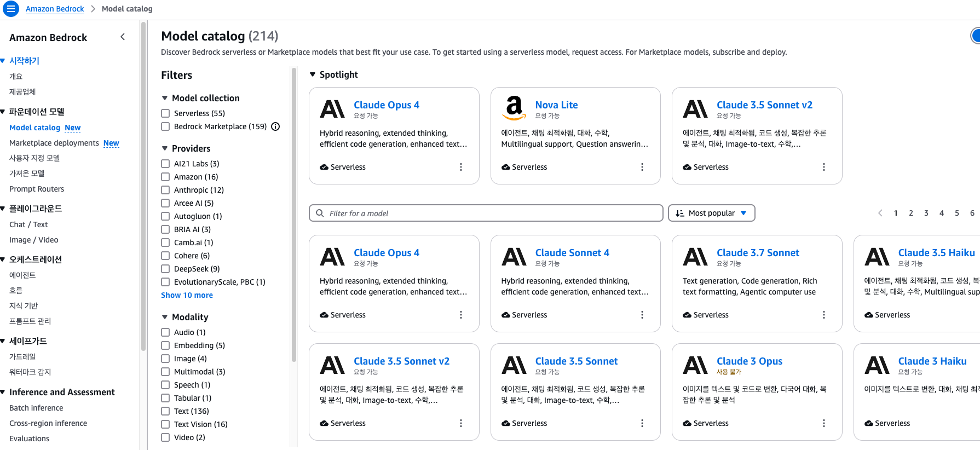Click Serverless cloud icon on Claude 3.7 Sonnet

[x=687, y=315]
